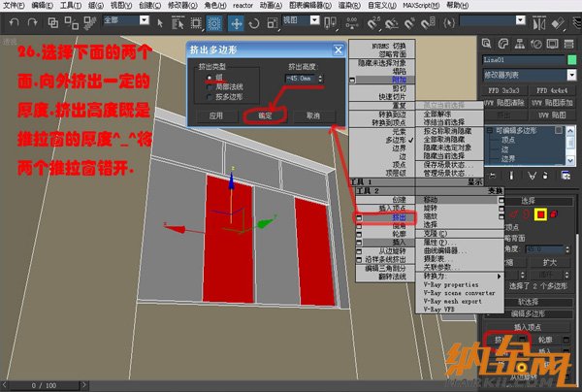Click the Configure Modifier Sets icon

(566, 176)
